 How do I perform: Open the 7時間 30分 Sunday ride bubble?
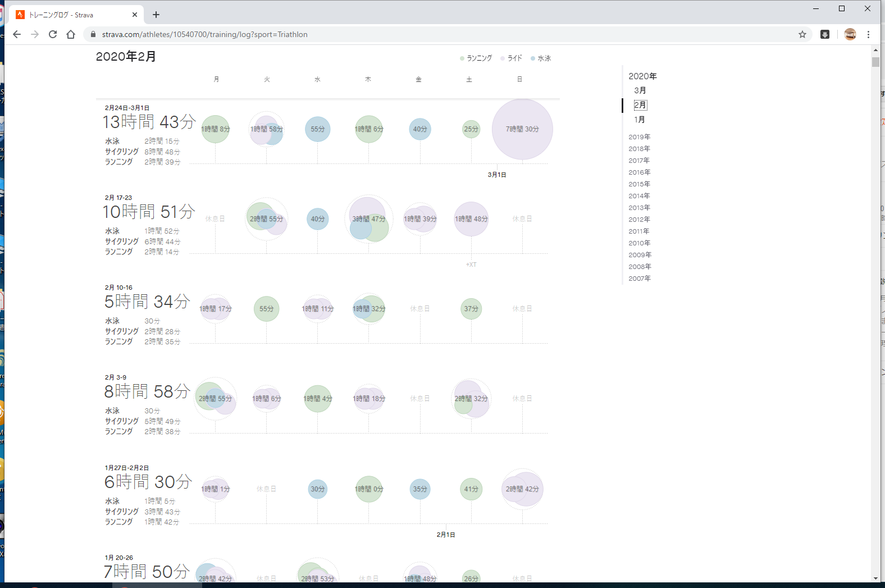coord(522,129)
